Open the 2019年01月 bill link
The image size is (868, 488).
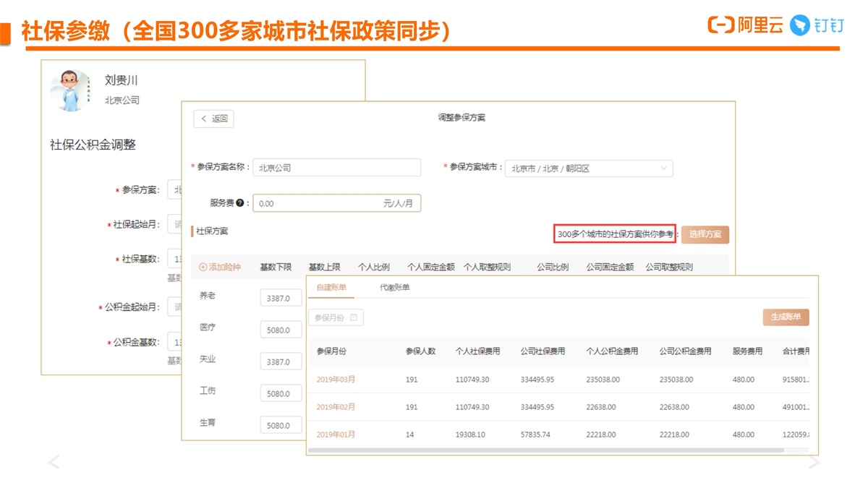pyautogui.click(x=336, y=435)
